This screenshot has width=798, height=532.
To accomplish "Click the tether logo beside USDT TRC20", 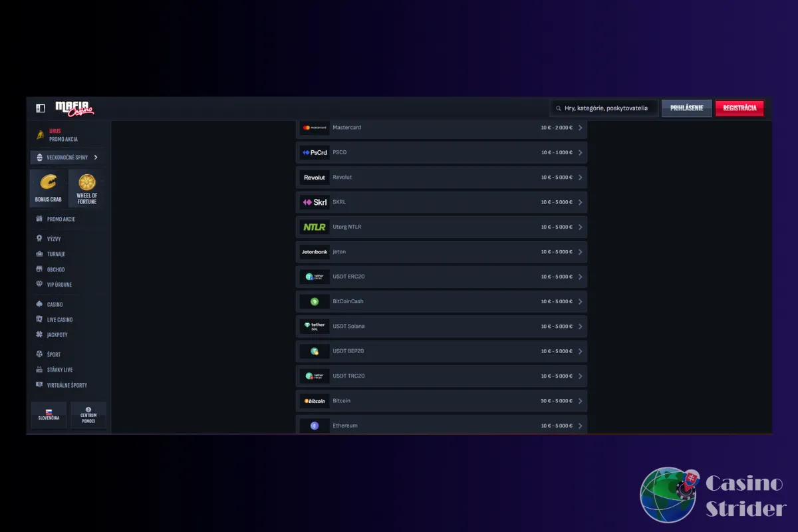I will (x=315, y=376).
